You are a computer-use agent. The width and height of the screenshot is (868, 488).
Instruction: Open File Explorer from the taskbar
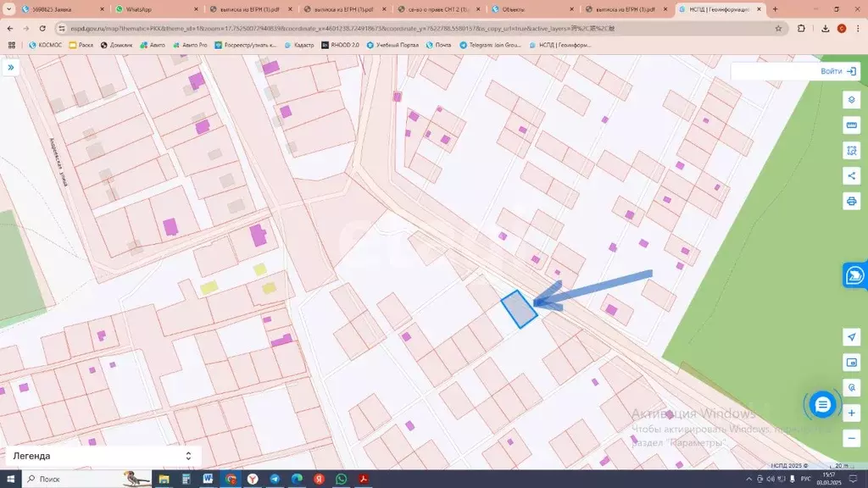tap(164, 479)
